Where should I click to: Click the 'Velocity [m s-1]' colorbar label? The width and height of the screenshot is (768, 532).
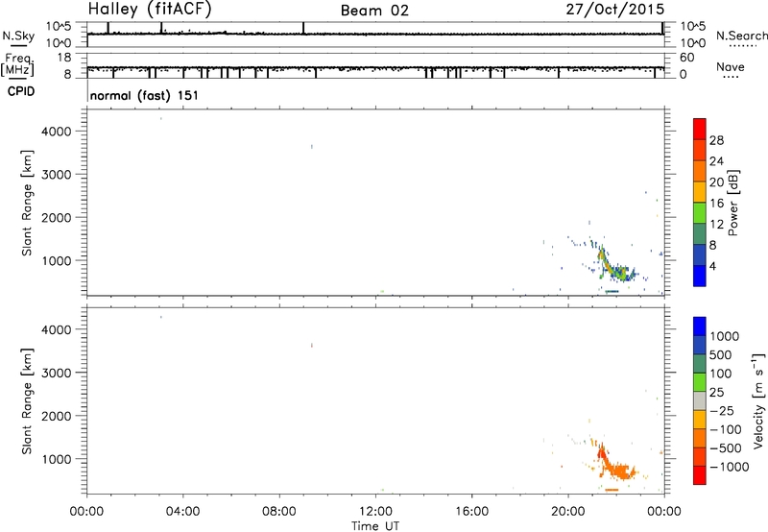758,400
